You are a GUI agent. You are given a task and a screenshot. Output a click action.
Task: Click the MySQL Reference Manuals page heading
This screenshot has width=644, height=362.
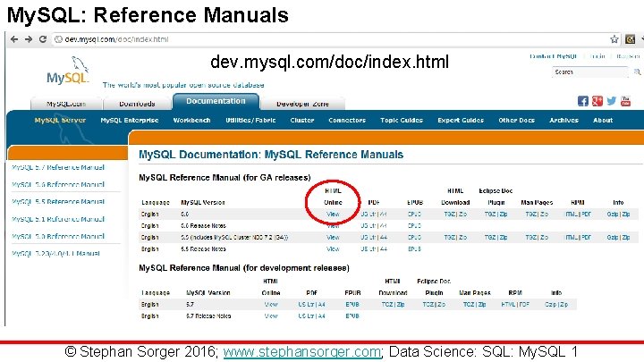point(271,155)
